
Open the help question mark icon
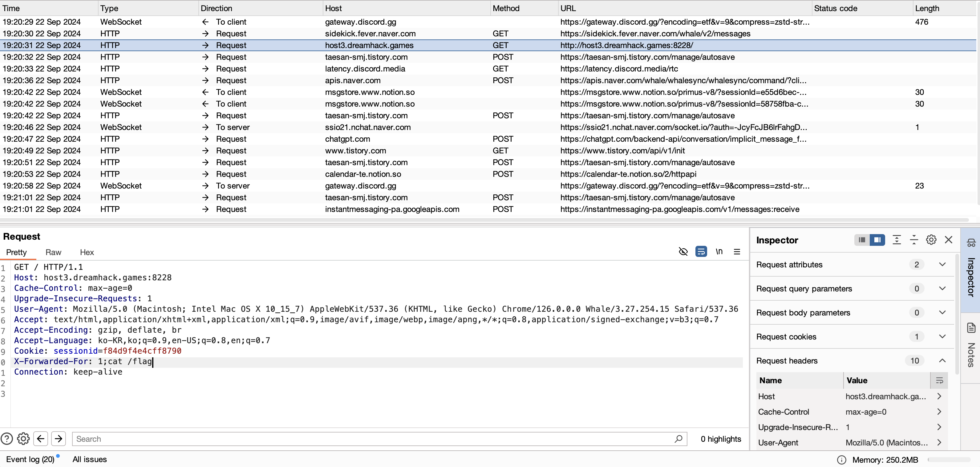7,439
